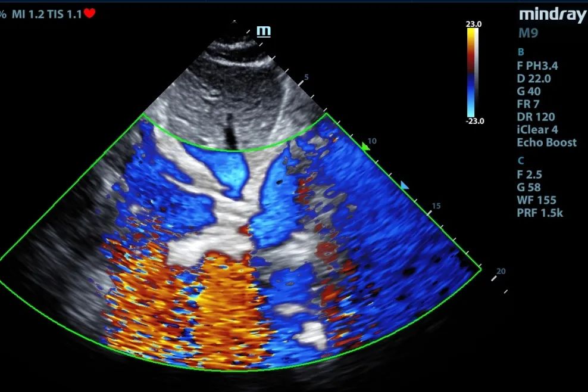Viewport: 588px width, 392px height.
Task: Select the -23.0 velocity scale minimum
Action: (x=474, y=121)
